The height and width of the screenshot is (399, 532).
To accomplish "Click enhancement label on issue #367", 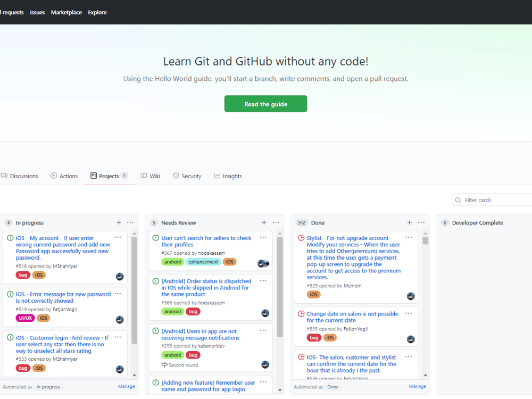I will [203, 262].
